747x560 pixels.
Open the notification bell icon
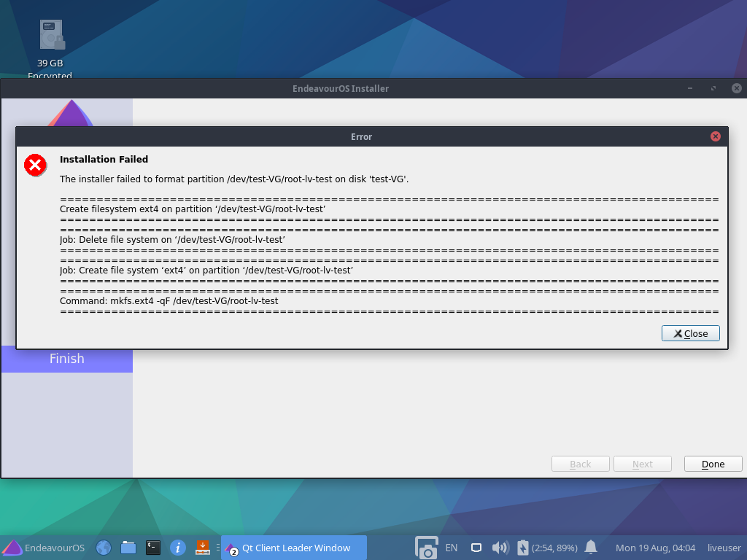[591, 548]
